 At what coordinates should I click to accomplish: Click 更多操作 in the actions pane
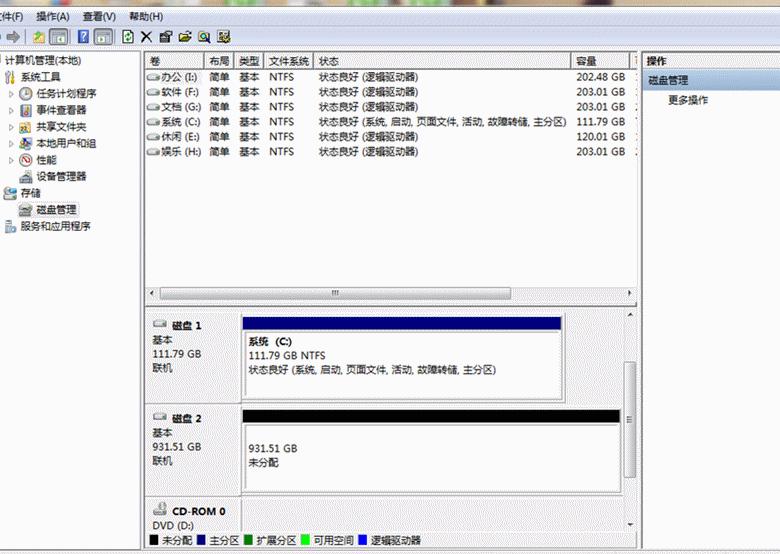coord(688,100)
